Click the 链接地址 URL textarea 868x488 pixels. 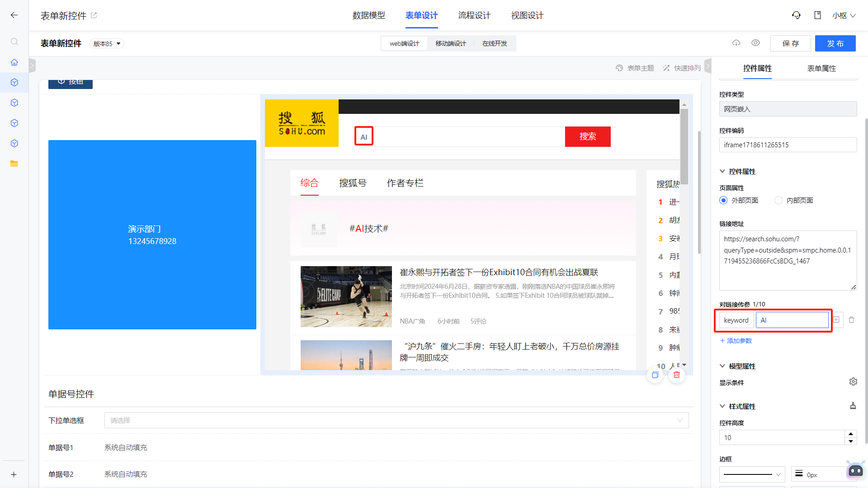[x=788, y=260]
